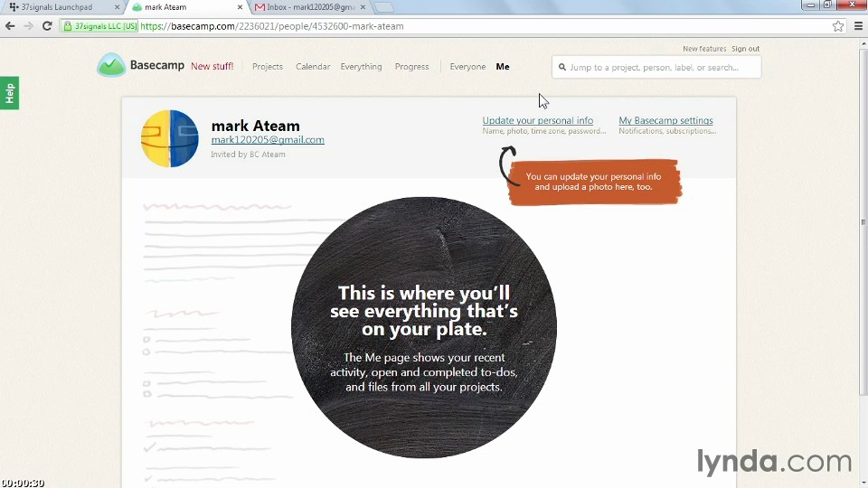Close the Gmail Inbox tab

[363, 7]
